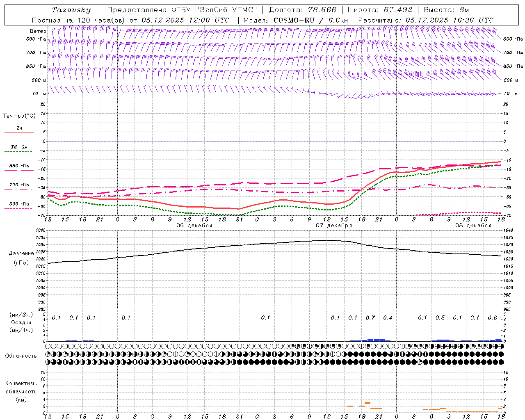Click the (мм/3ч.) precipitation unit label
Screen dimensions: 525x420
pyautogui.click(x=21, y=315)
